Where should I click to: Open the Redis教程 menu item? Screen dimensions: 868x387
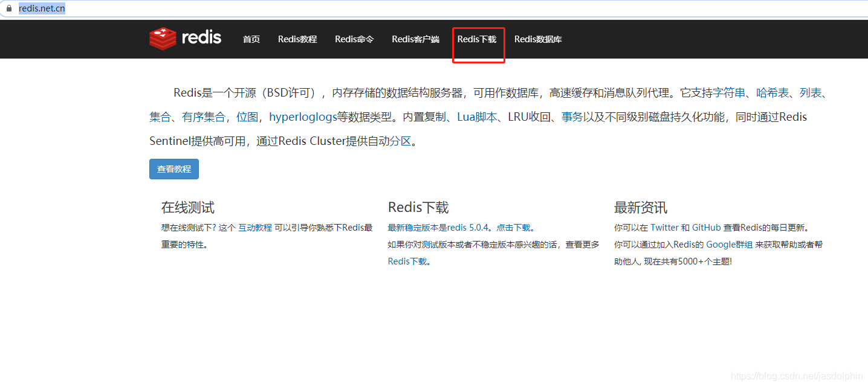[297, 39]
